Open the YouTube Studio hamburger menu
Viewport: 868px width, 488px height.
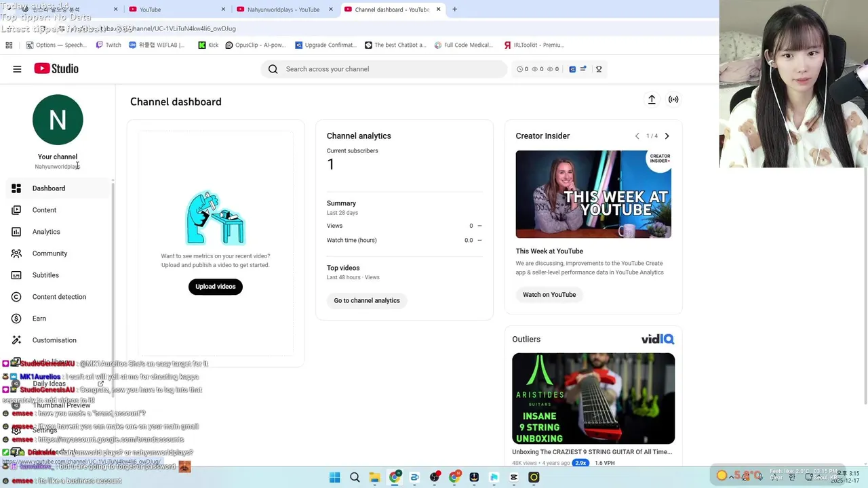click(x=17, y=68)
